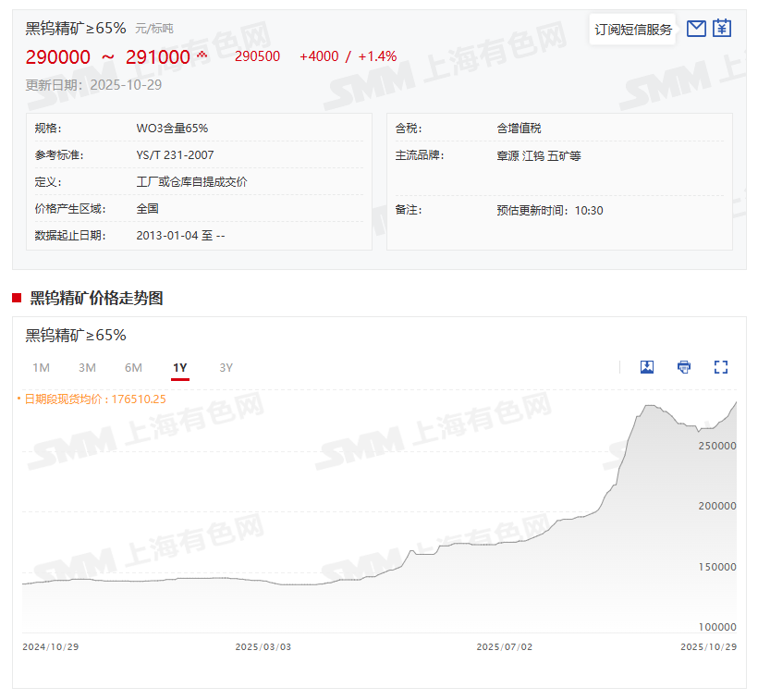Click the 2025/03/03 date axis label
758x700 pixels.
coord(263,647)
